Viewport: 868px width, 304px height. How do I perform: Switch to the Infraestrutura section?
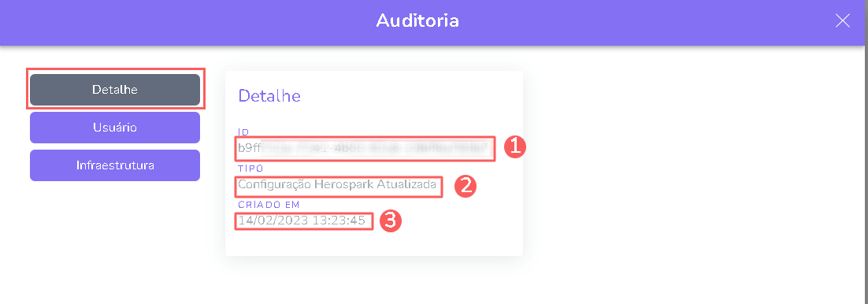click(x=114, y=165)
